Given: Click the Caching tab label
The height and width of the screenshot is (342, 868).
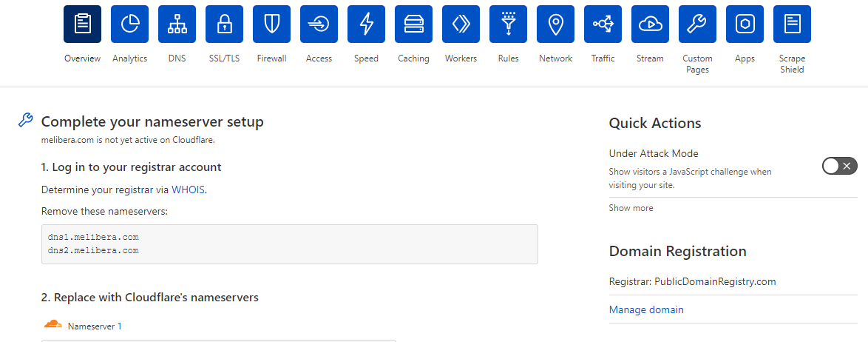Looking at the screenshot, I should pyautogui.click(x=413, y=58).
